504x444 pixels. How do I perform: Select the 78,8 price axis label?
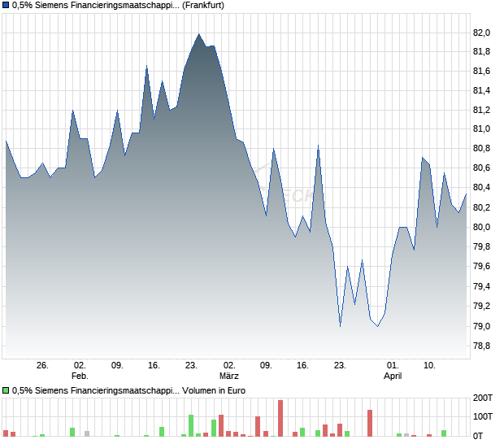pyautogui.click(x=481, y=346)
